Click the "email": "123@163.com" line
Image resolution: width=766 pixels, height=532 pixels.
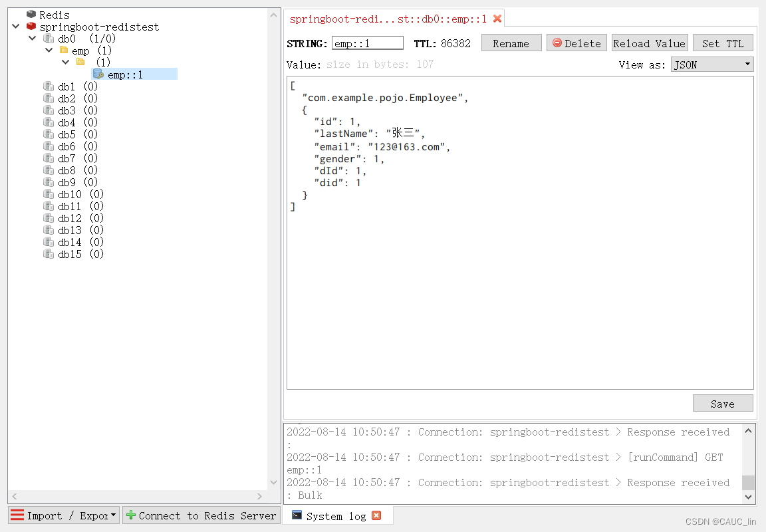pos(382,146)
